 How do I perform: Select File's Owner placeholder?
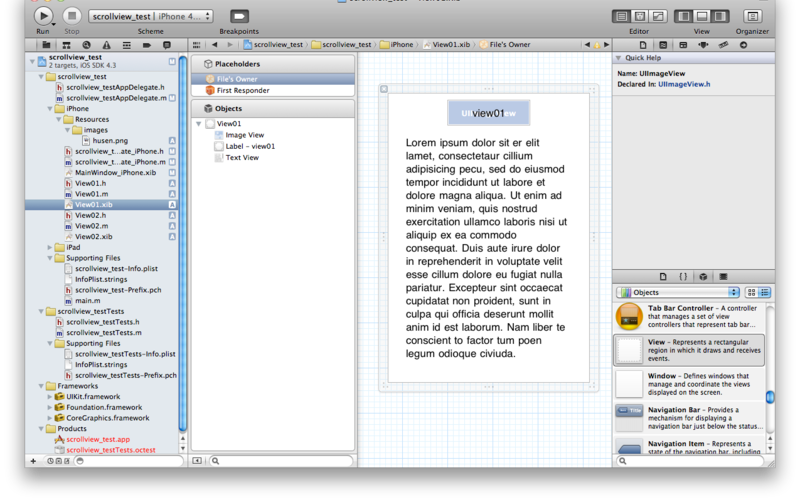tap(273, 79)
